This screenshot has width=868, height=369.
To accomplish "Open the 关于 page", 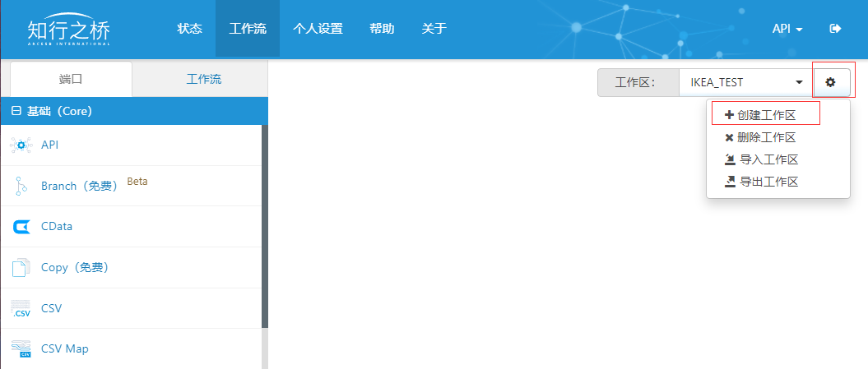I will pyautogui.click(x=434, y=29).
